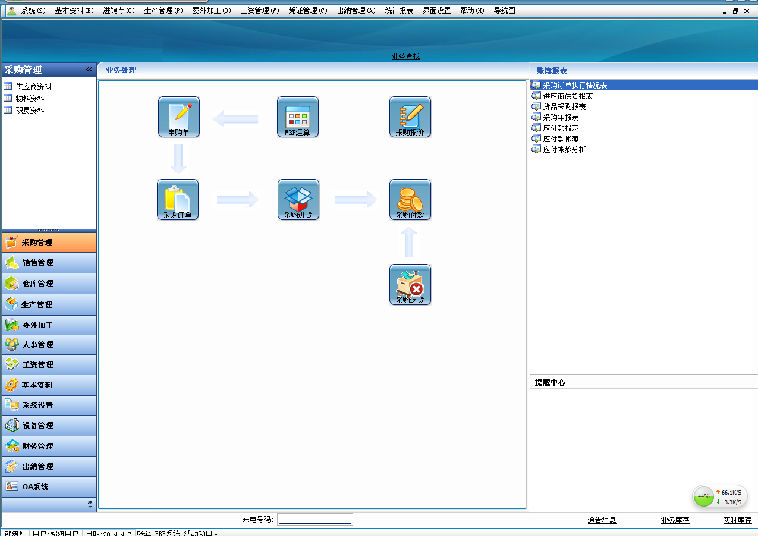Viewport: 758px width, 536px height.
Task: Switch to 工资管理 module in sidebar
Action: click(x=49, y=365)
